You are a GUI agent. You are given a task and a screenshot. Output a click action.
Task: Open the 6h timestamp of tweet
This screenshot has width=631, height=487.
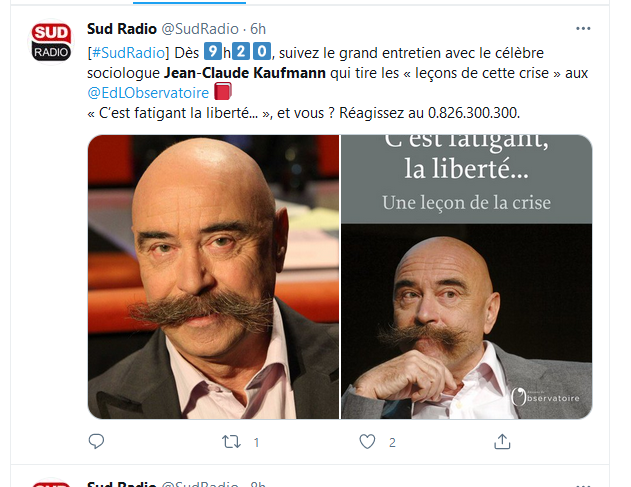click(258, 29)
